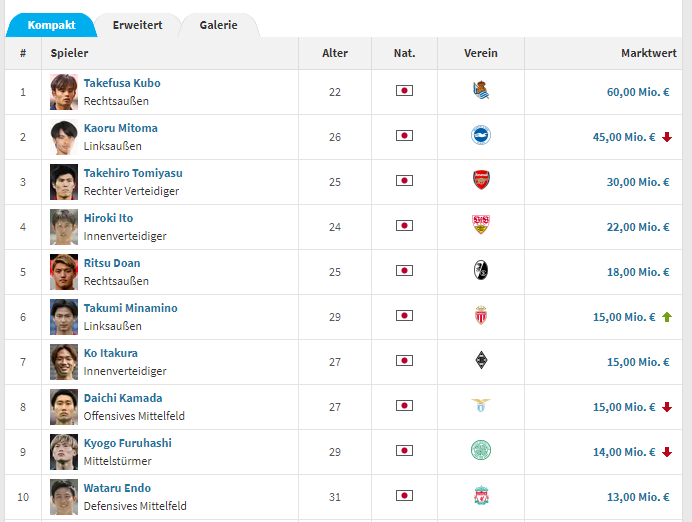The height and width of the screenshot is (522, 692).
Task: Select the Kompakt tab
Action: 51,25
